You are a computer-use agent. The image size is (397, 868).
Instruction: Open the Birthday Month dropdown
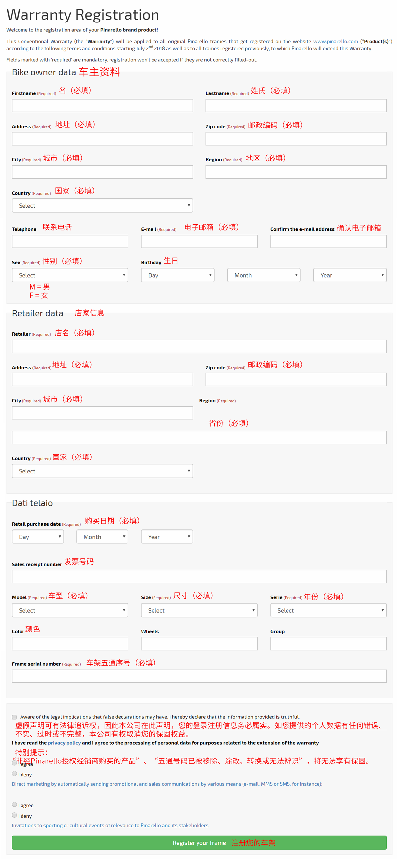(x=263, y=275)
